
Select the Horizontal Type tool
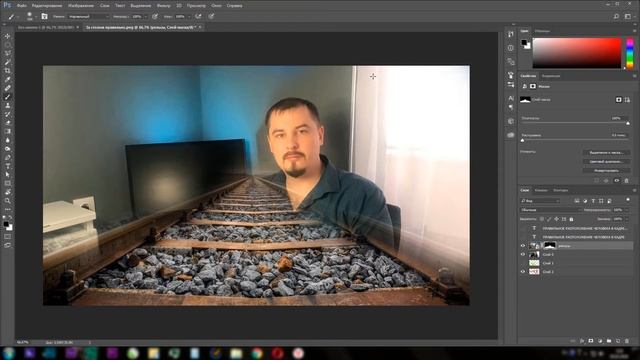click(x=7, y=166)
